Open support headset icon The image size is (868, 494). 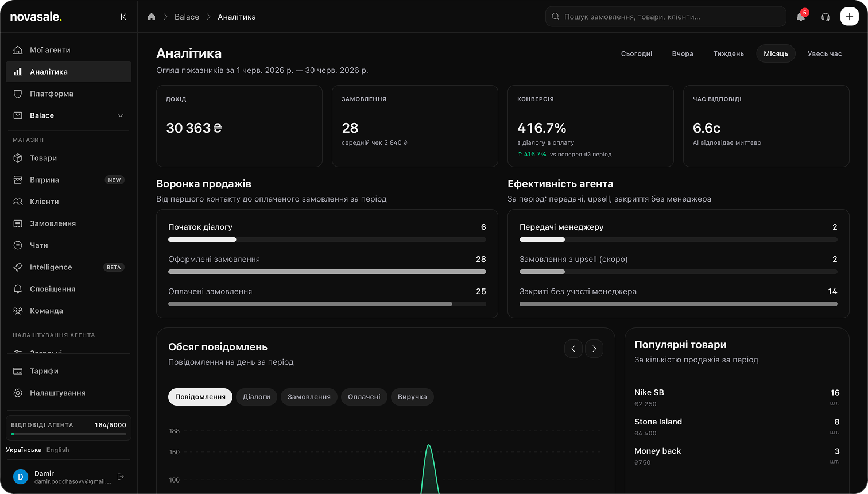[826, 17]
